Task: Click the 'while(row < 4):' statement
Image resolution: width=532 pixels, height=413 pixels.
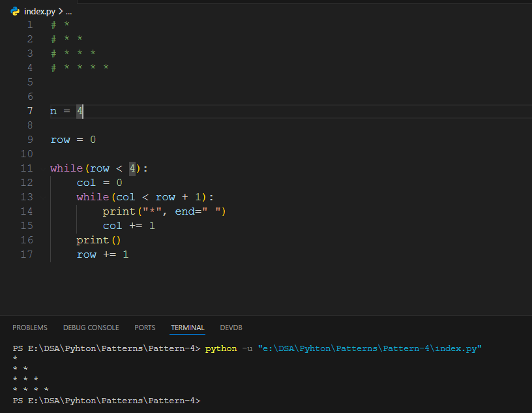Action: pos(99,168)
